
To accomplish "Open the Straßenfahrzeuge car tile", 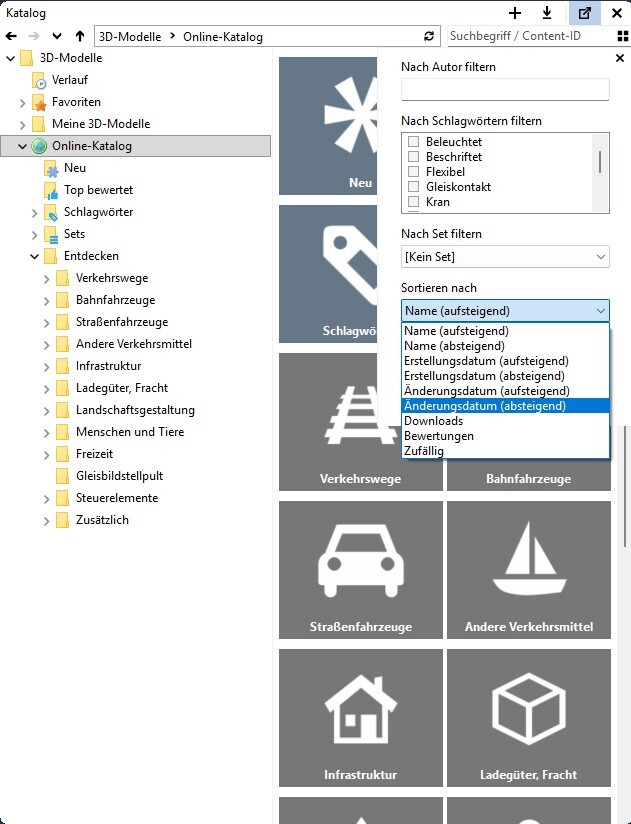I will [x=360, y=570].
